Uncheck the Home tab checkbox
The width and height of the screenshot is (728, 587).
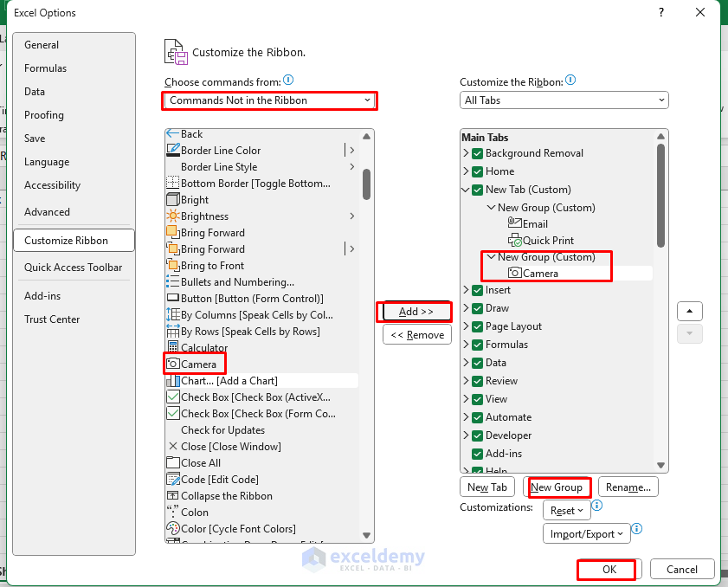(477, 171)
